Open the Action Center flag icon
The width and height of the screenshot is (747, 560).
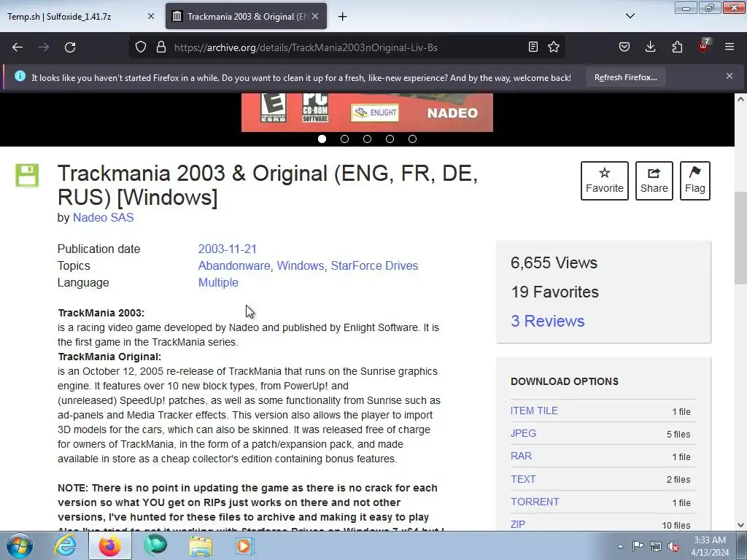(x=638, y=545)
